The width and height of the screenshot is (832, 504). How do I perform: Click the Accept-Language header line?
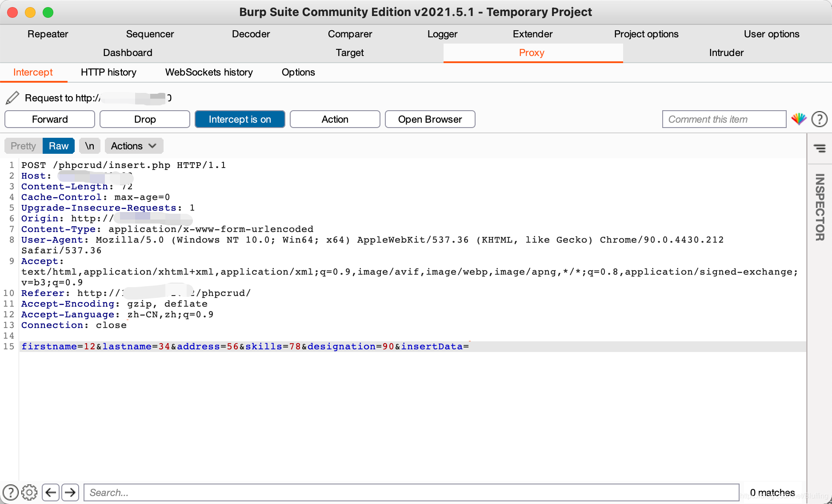click(x=117, y=315)
